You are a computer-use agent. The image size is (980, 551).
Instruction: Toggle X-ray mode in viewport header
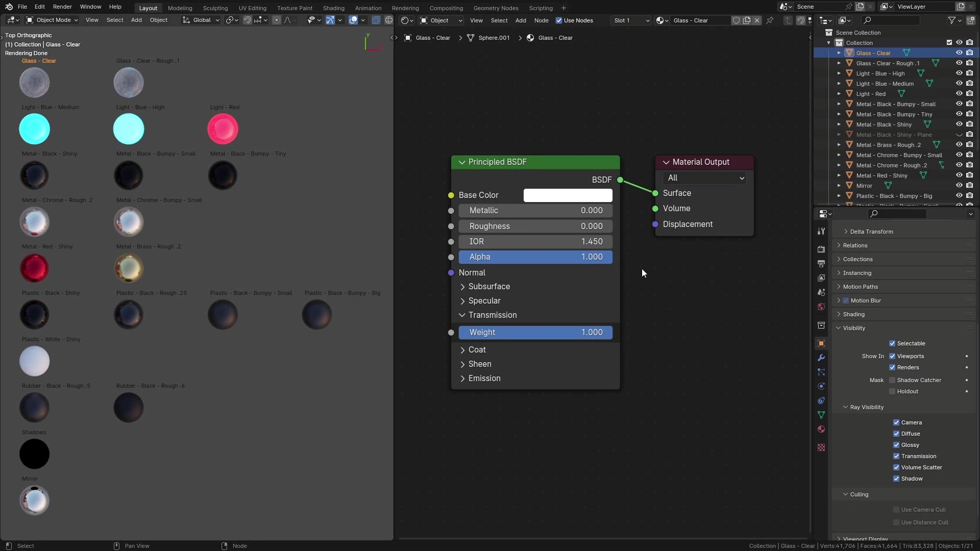coord(376,20)
